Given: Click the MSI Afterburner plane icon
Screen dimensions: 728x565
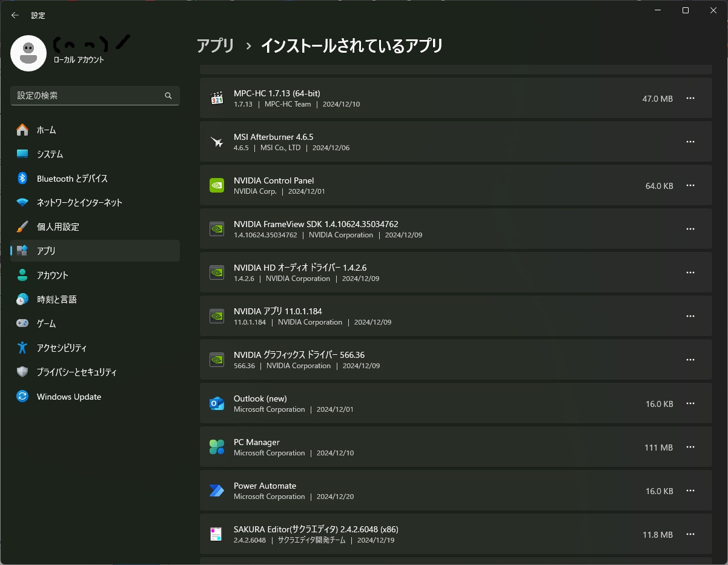Looking at the screenshot, I should (217, 142).
